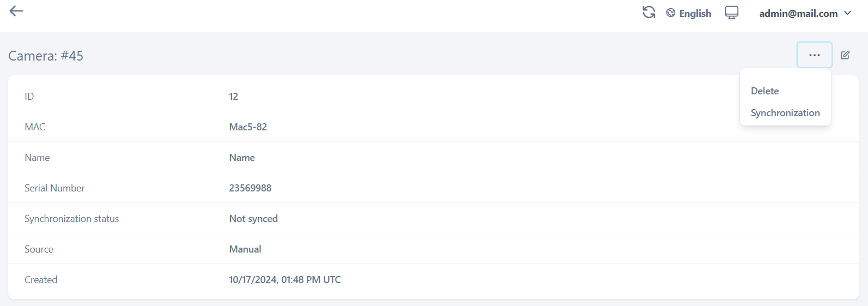Image resolution: width=868 pixels, height=306 pixels.
Task: Open the English language selector
Action: pyautogui.click(x=695, y=14)
